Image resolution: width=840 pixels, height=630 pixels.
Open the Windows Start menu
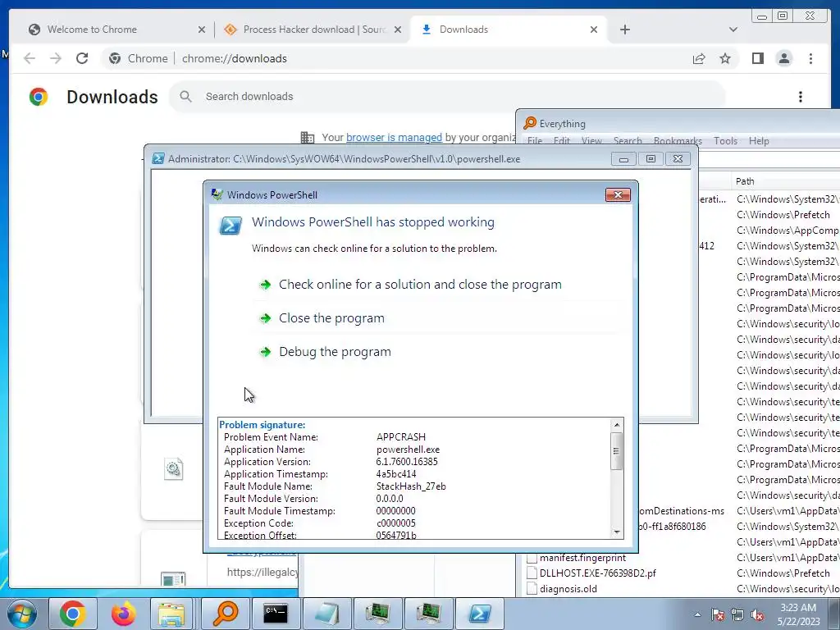tap(21, 614)
